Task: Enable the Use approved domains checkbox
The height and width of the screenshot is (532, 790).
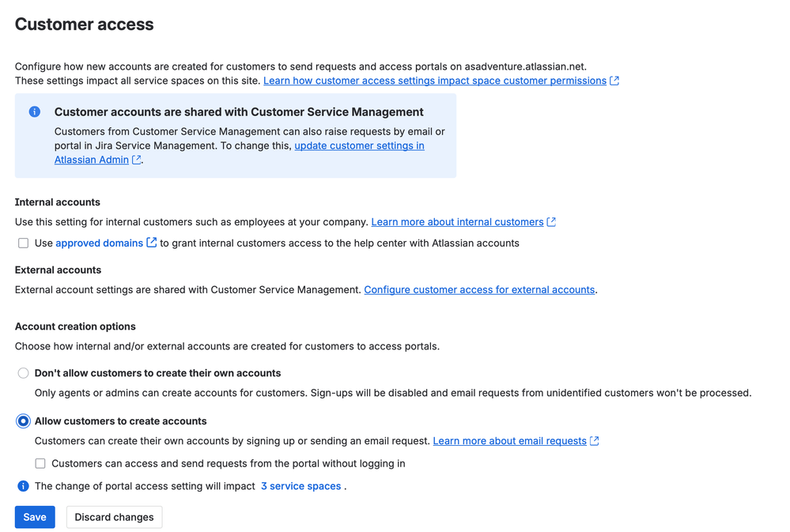Action: [23, 243]
